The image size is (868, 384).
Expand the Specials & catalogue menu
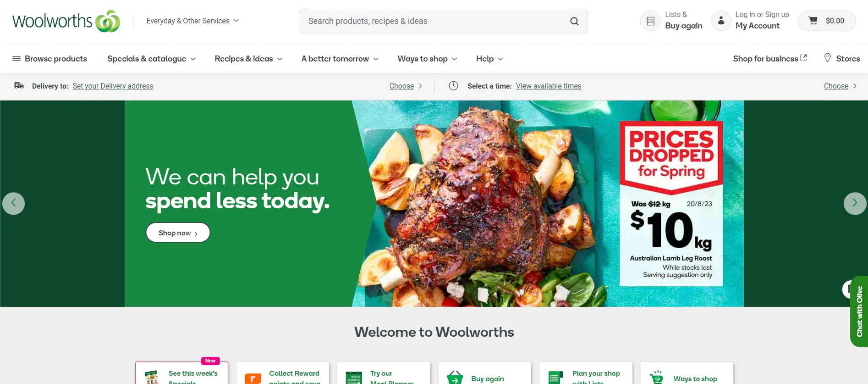[152, 59]
